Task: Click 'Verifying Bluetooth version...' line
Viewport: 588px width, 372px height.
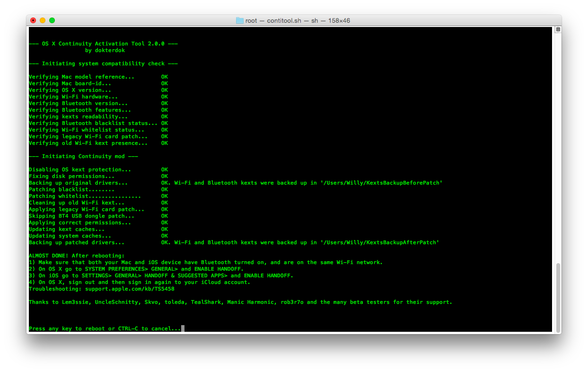Action: (98, 103)
